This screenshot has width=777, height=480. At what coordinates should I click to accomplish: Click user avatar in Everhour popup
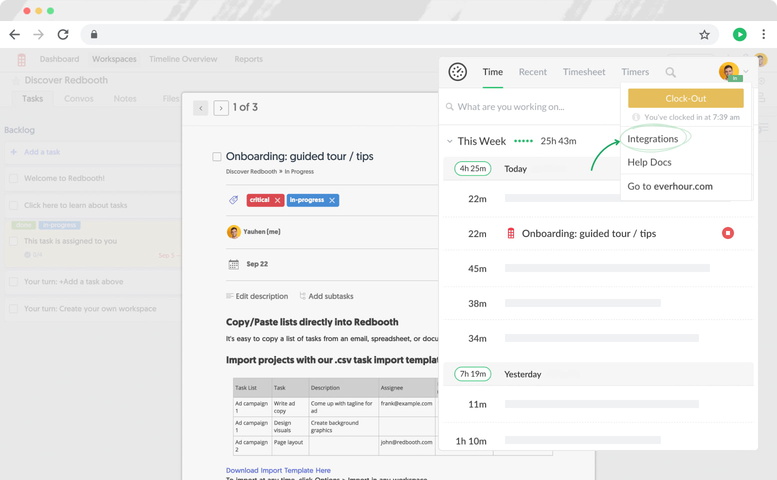point(728,71)
